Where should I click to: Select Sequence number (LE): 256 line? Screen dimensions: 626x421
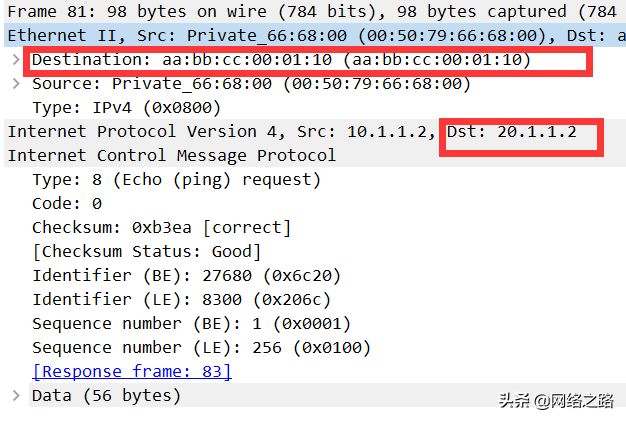point(202,348)
